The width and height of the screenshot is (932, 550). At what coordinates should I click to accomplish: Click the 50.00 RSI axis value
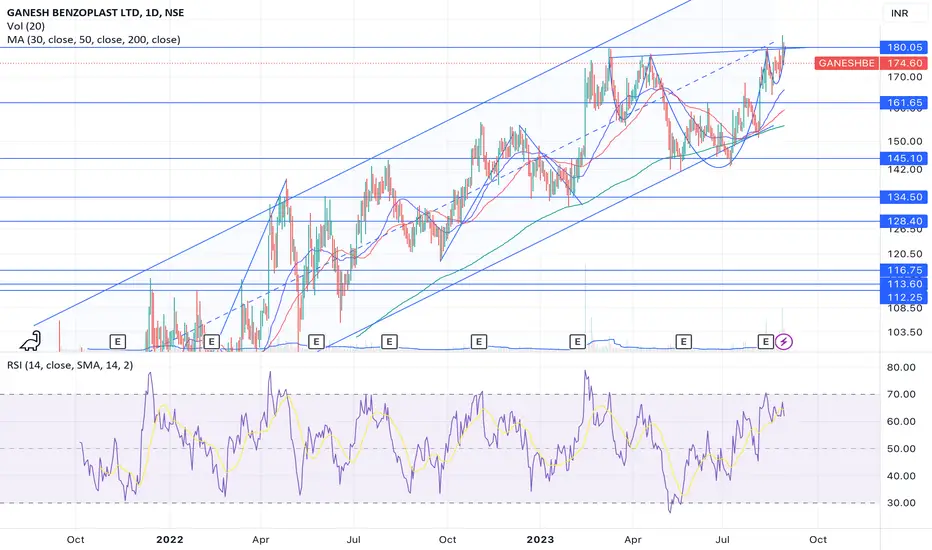point(901,449)
